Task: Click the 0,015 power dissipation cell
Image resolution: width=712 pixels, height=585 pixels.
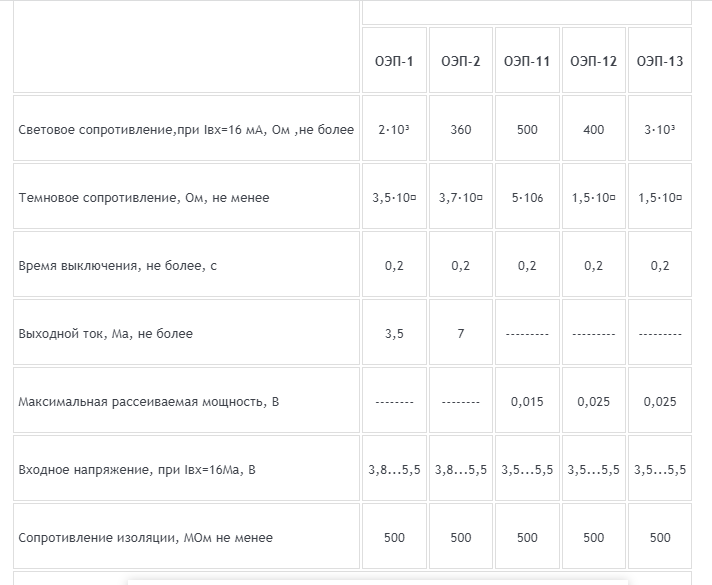Action: coord(527,402)
